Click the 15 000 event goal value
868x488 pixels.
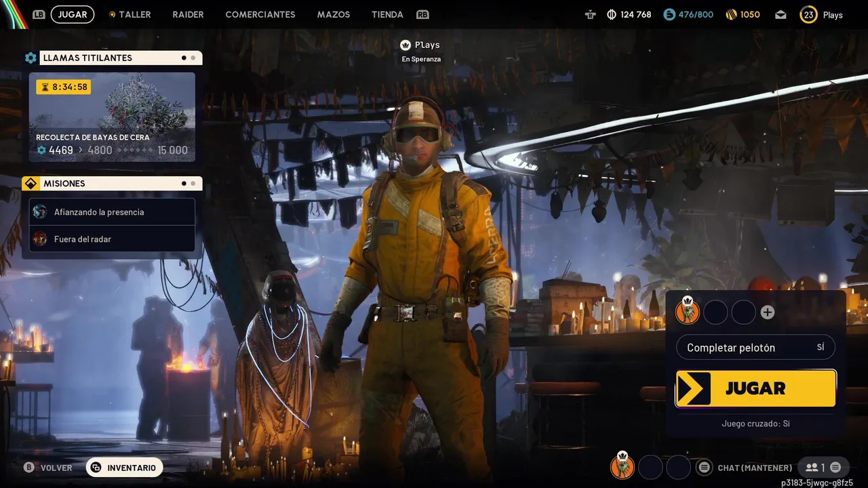[x=172, y=150]
